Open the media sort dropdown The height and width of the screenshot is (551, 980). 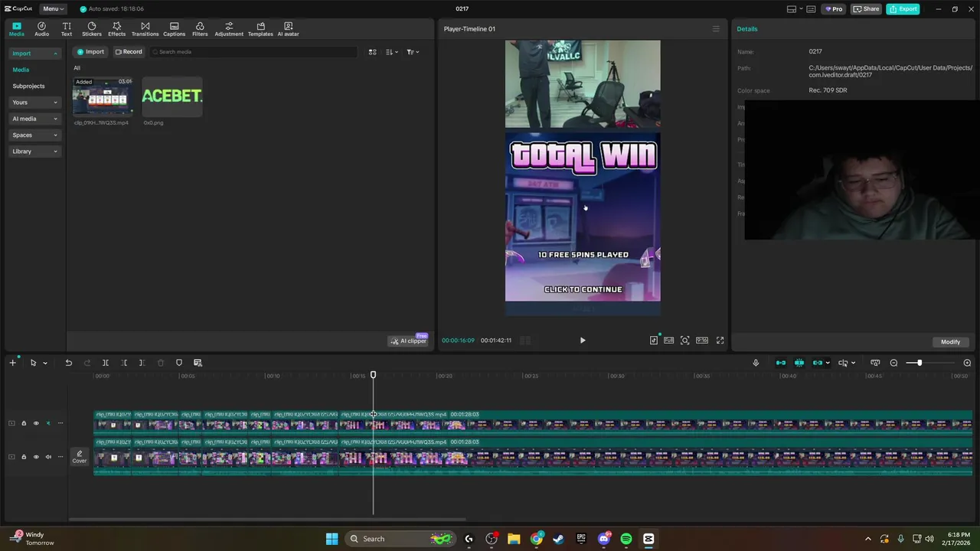click(x=392, y=52)
